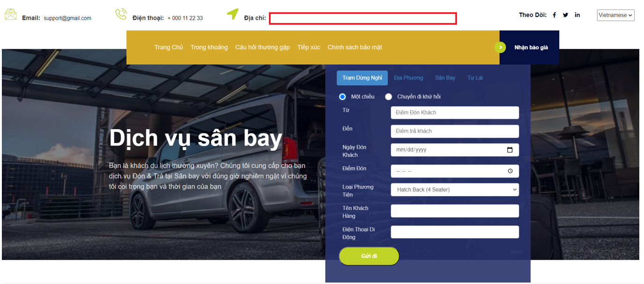644x284 pixels.
Task: Click the Nhận báo giá button
Action: point(531,47)
